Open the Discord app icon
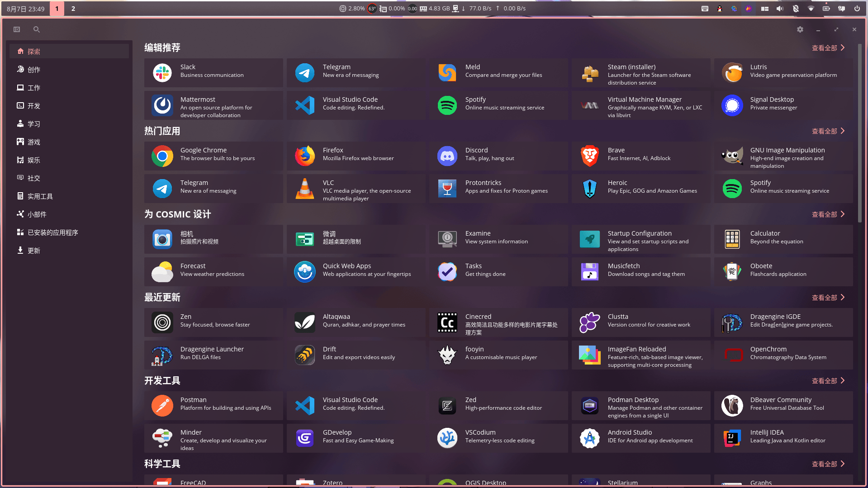Viewport: 868px width, 488px height. [447, 156]
